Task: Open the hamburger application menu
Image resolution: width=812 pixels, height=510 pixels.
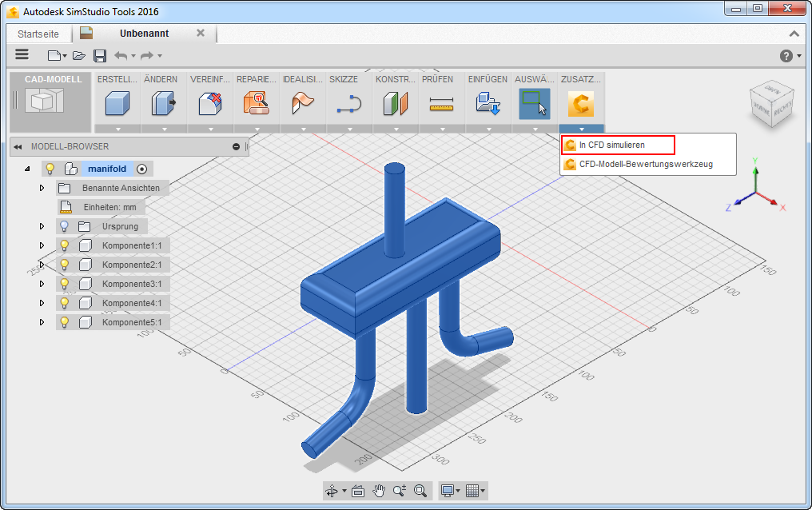Action: coord(22,55)
